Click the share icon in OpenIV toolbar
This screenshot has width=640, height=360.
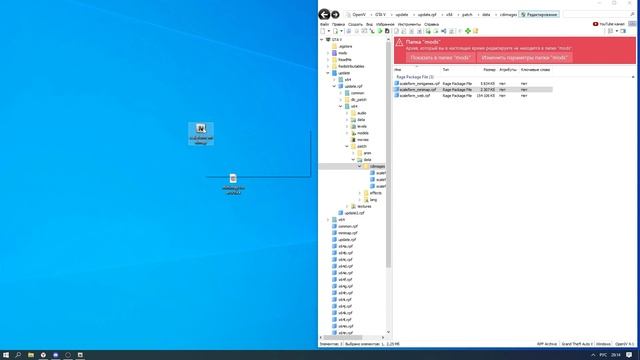[x=444, y=31]
